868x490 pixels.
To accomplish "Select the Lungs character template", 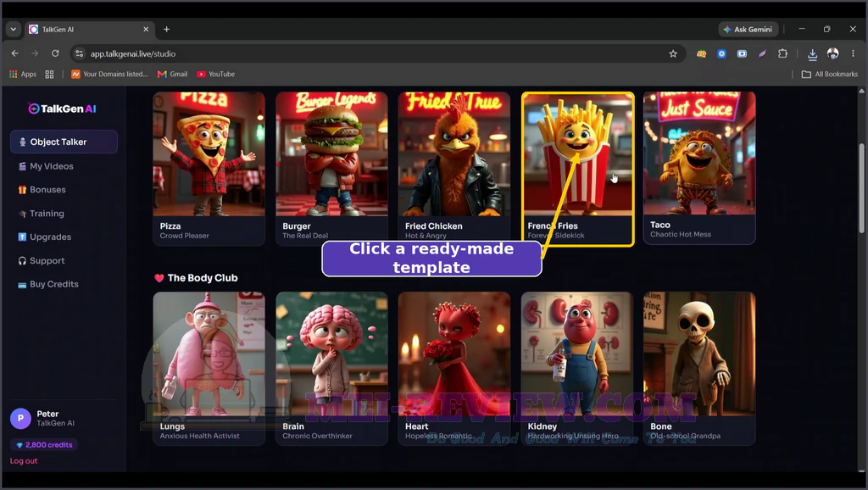I will coord(209,368).
